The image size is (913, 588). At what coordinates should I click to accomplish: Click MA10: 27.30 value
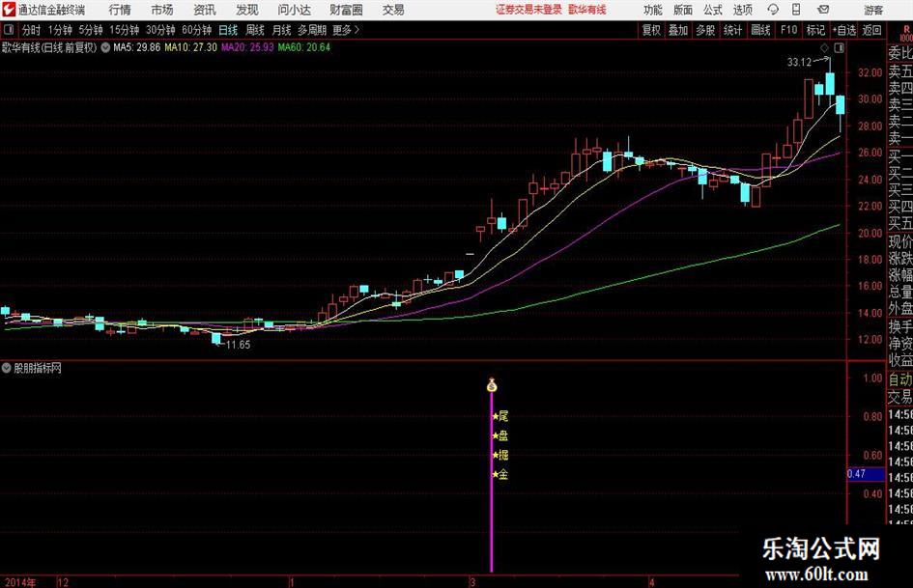coord(191,47)
